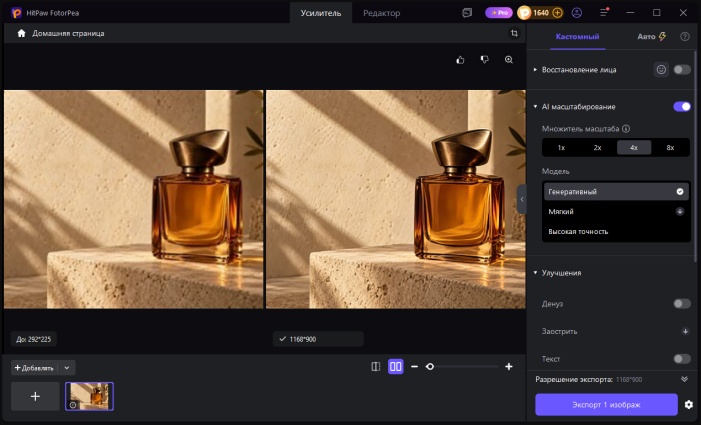Click the face smiley icon for face restoration
The height and width of the screenshot is (425, 701).
pyautogui.click(x=661, y=70)
